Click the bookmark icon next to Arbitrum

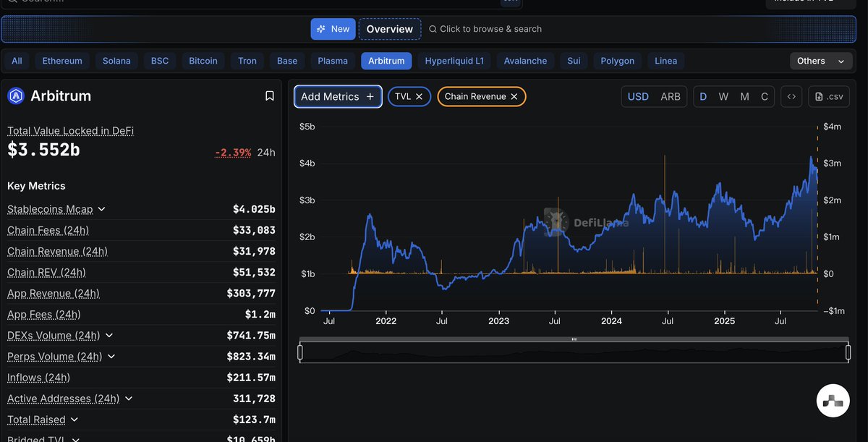coord(269,96)
